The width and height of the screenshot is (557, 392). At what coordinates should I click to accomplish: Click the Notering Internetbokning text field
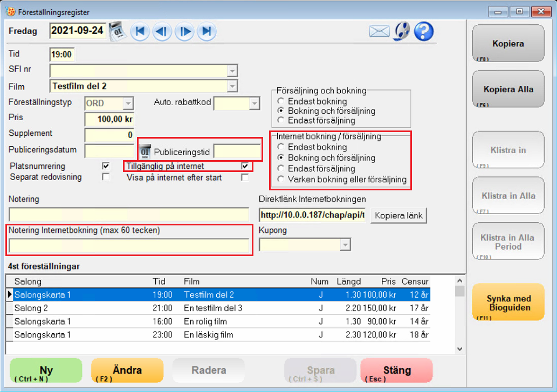pos(129,246)
